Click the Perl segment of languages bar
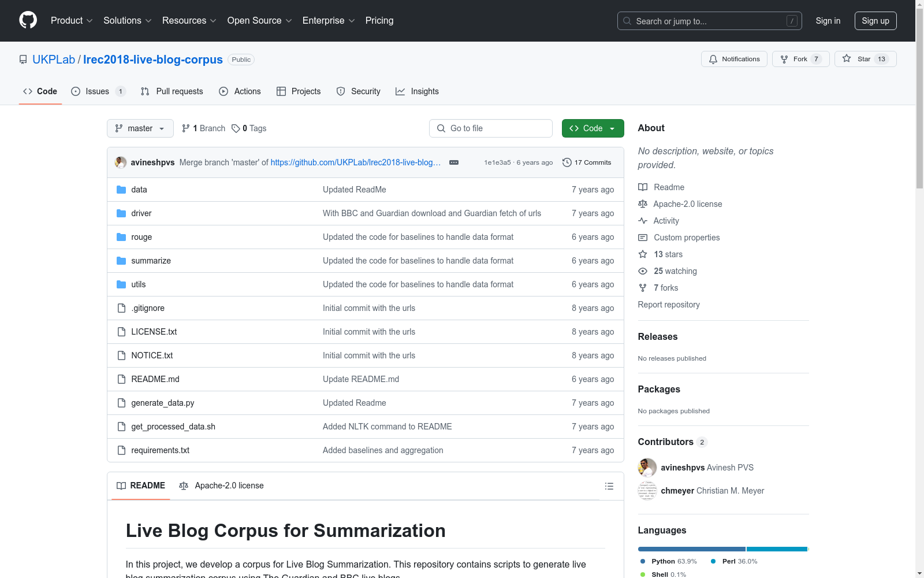Image resolution: width=924 pixels, height=578 pixels. [777, 549]
